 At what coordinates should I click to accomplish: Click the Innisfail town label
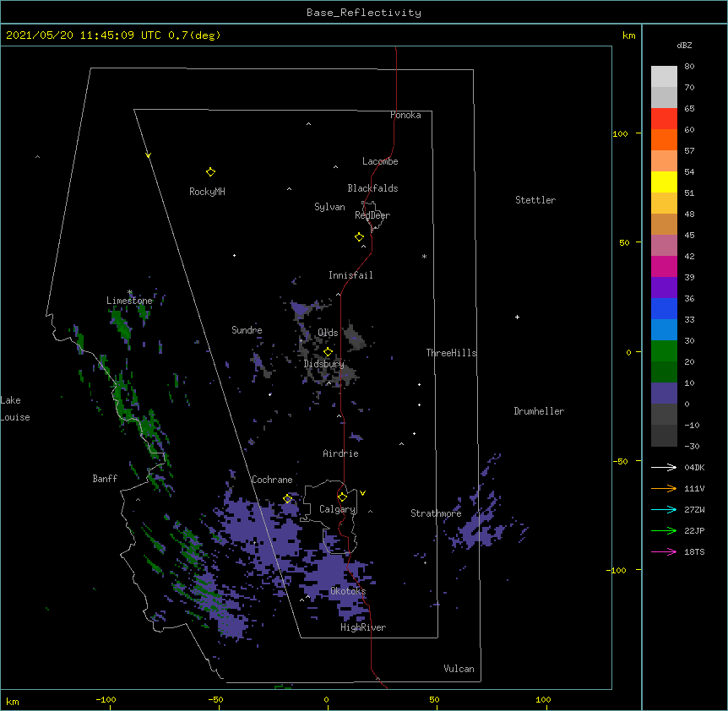click(350, 275)
